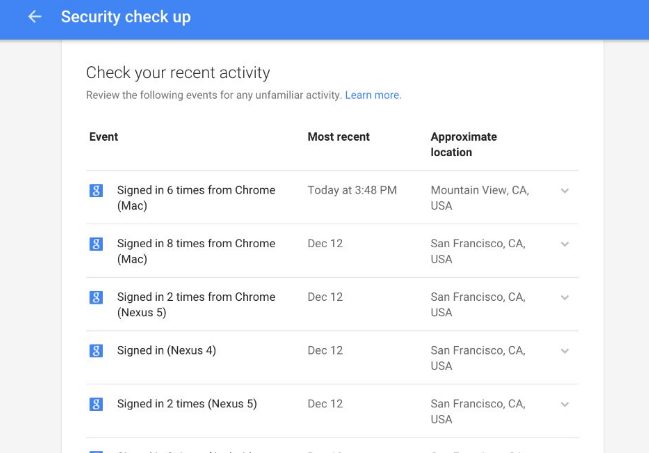Click Google icon for Nexus 4 sign-in
649x453 pixels.
pos(96,351)
